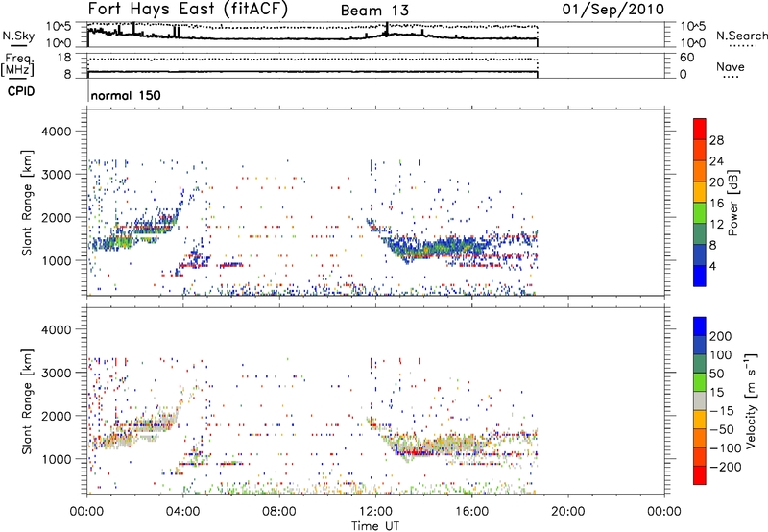
Task: Pick the red top segment of Power colorbar
Action: click(x=700, y=129)
